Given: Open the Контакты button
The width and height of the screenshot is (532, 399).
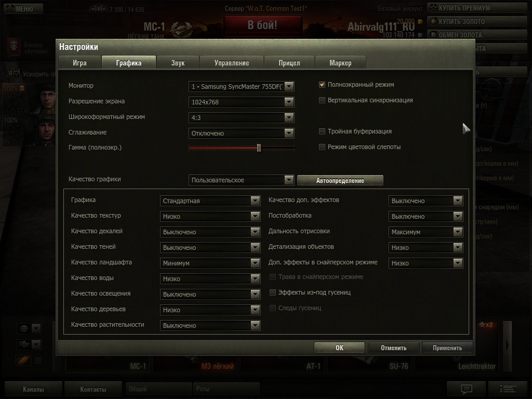Looking at the screenshot, I should (x=93, y=389).
